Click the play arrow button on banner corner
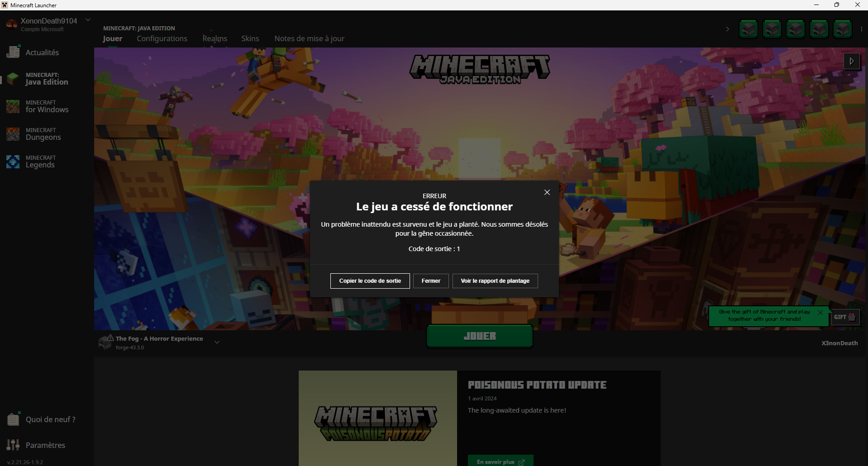The width and height of the screenshot is (868, 466). (x=852, y=61)
